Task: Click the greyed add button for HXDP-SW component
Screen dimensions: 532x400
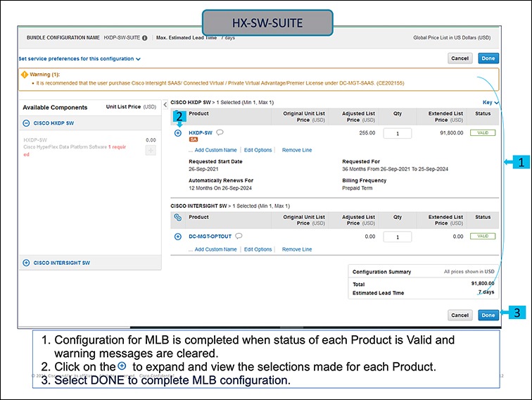Action: point(151,150)
